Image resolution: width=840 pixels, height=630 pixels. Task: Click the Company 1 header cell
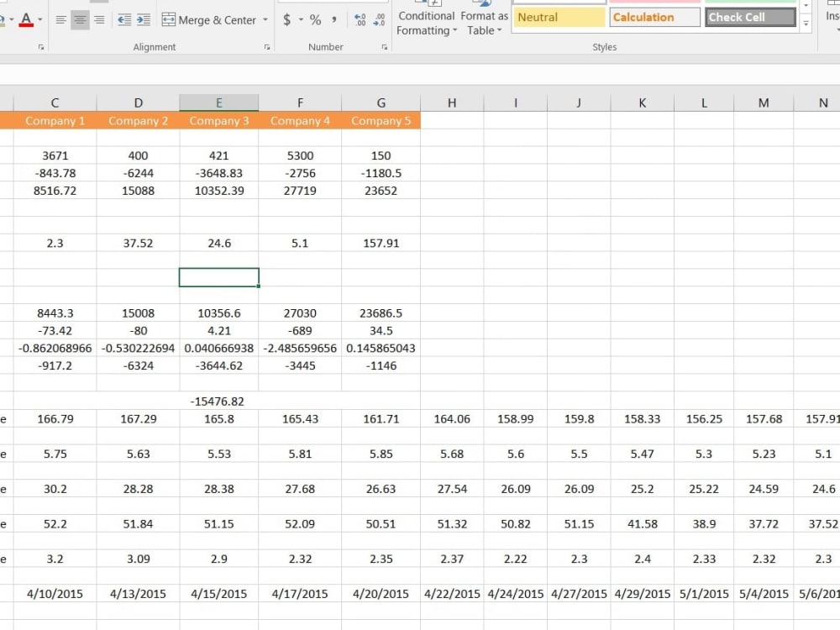click(x=55, y=120)
